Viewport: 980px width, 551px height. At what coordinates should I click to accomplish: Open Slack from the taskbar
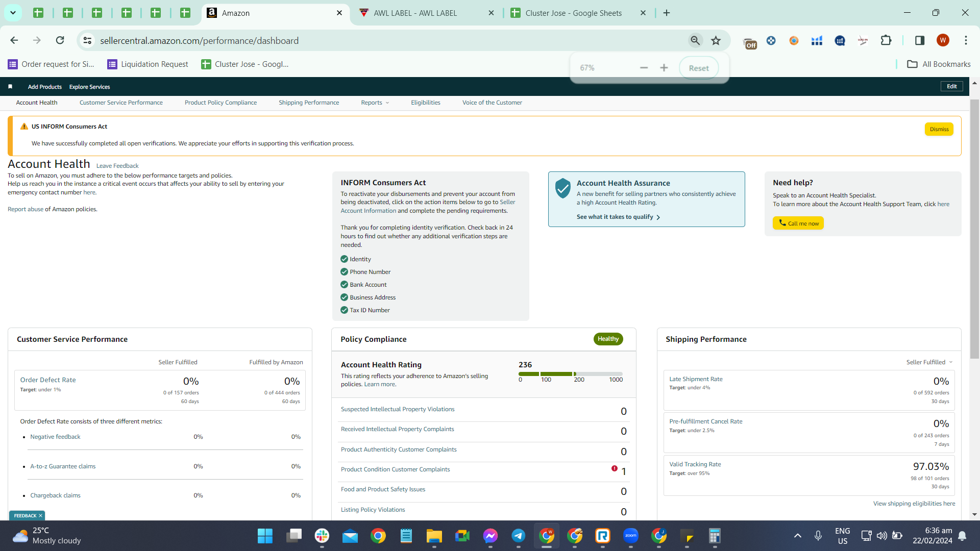pyautogui.click(x=322, y=536)
